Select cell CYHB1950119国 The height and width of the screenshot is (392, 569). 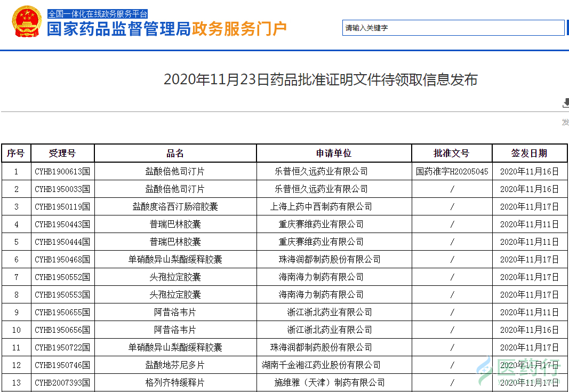point(62,206)
